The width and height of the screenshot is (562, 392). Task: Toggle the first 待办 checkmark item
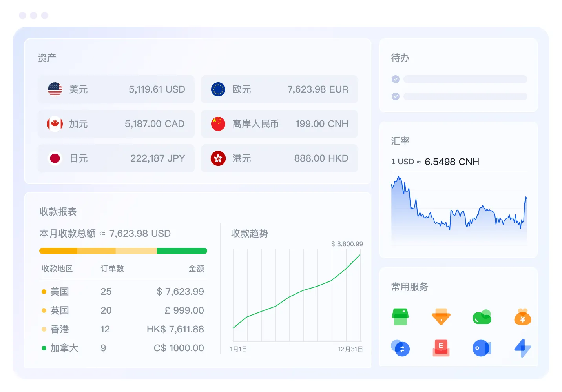pyautogui.click(x=396, y=79)
